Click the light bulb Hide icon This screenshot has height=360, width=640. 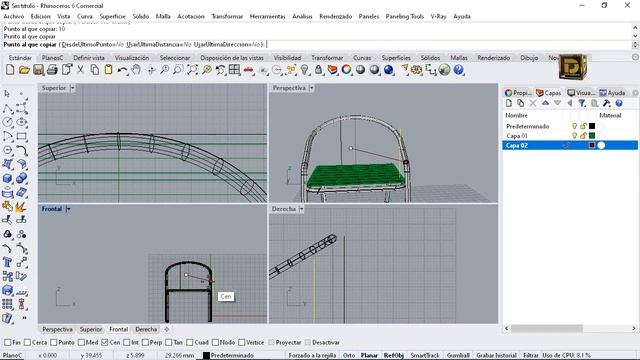tap(305, 70)
